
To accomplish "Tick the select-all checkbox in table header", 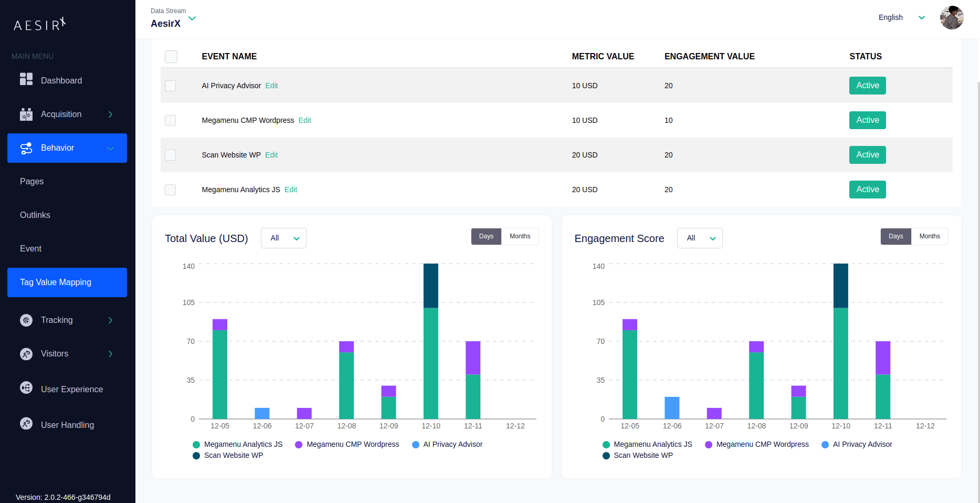I will click(171, 57).
